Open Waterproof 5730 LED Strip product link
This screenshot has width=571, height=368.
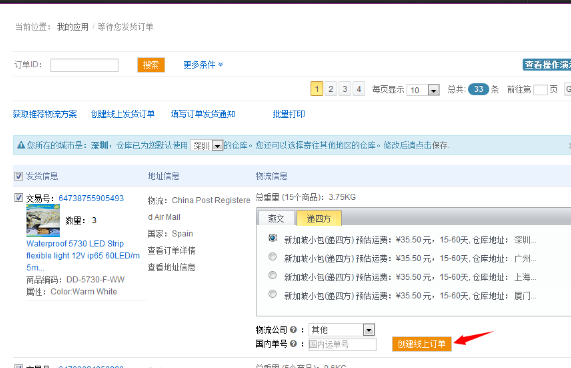click(83, 256)
